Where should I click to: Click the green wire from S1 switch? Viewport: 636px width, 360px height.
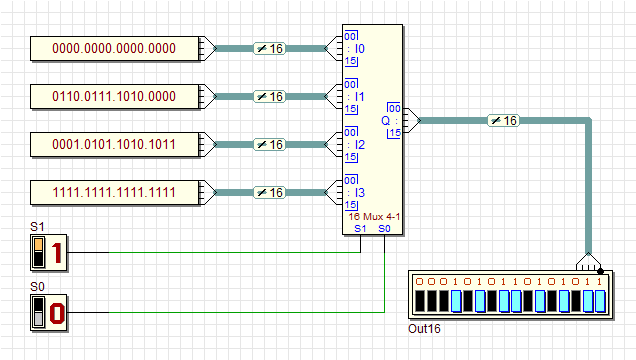point(234,252)
